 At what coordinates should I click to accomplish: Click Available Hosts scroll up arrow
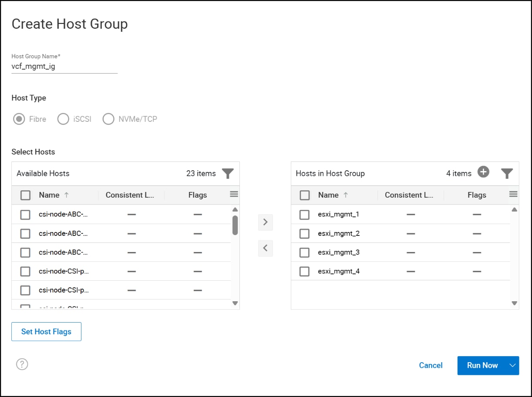pyautogui.click(x=235, y=209)
